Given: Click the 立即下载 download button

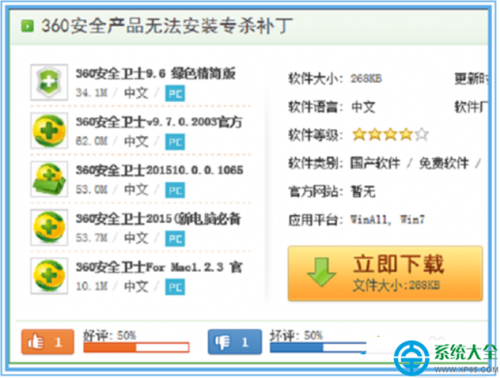Looking at the screenshot, I should tap(385, 273).
